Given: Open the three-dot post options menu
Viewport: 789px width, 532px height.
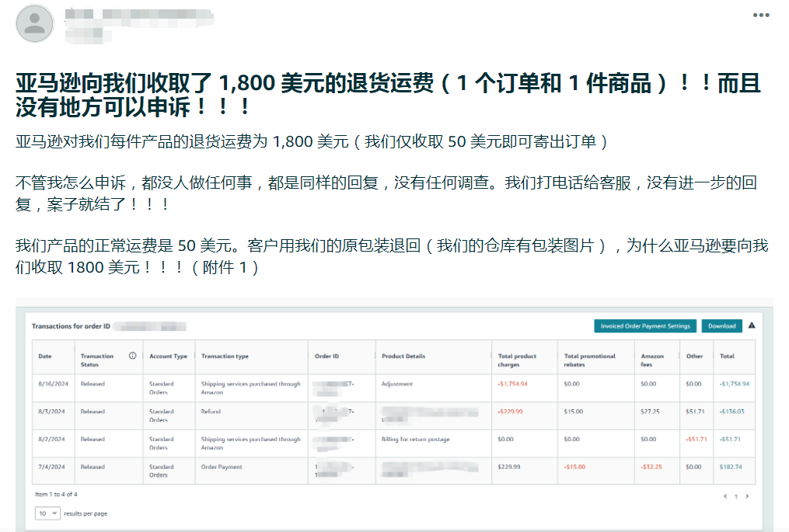Looking at the screenshot, I should pyautogui.click(x=761, y=15).
